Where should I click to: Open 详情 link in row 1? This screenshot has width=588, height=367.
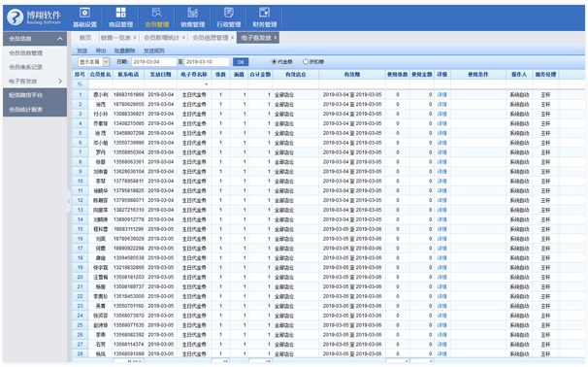point(442,95)
